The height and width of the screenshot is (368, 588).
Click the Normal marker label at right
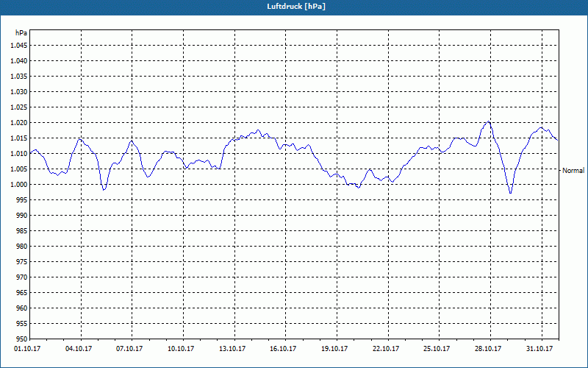tap(573, 171)
